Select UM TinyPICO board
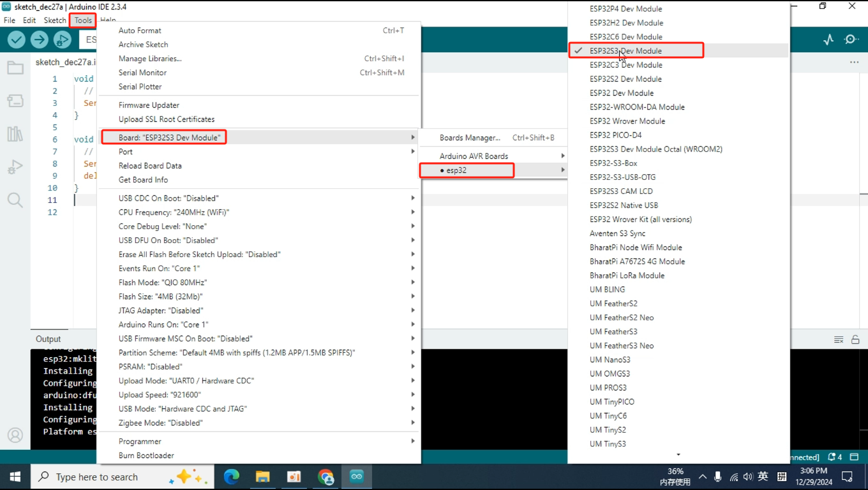Image resolution: width=868 pixels, height=490 pixels. point(678,402)
